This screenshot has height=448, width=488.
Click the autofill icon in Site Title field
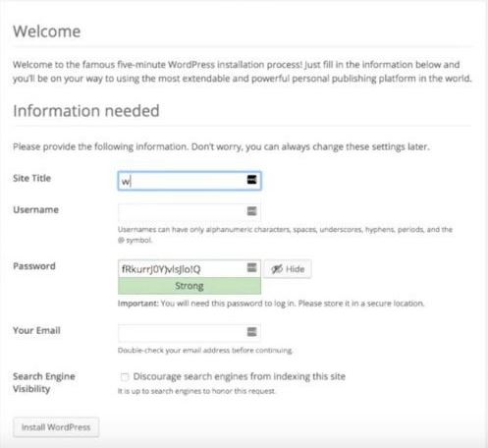point(251,180)
